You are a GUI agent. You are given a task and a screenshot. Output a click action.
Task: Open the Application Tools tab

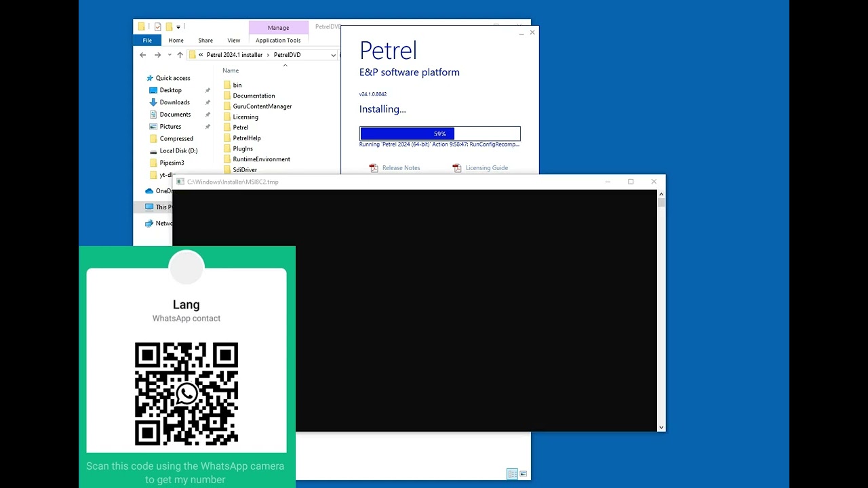(x=278, y=40)
